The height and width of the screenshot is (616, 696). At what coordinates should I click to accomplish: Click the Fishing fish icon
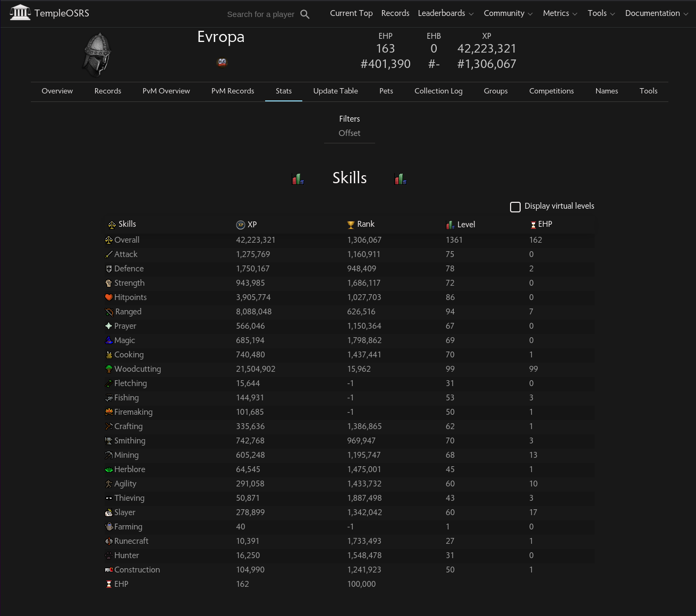tap(109, 398)
